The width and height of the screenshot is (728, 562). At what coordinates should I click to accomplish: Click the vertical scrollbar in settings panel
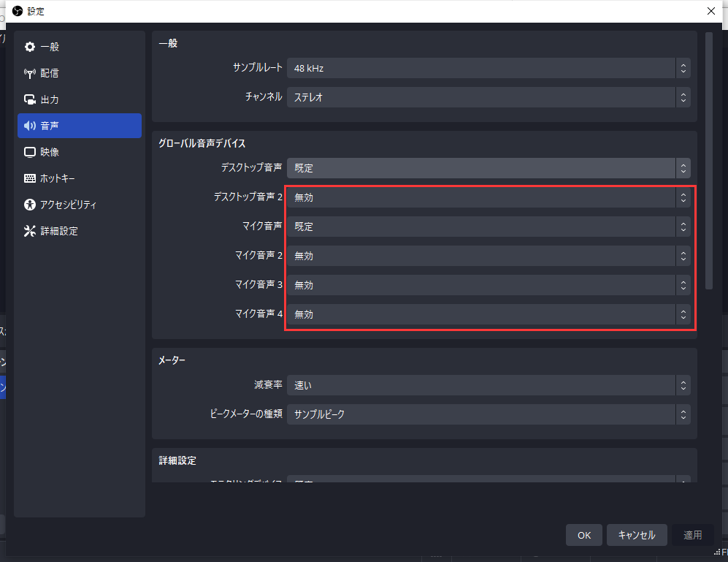[x=708, y=161]
